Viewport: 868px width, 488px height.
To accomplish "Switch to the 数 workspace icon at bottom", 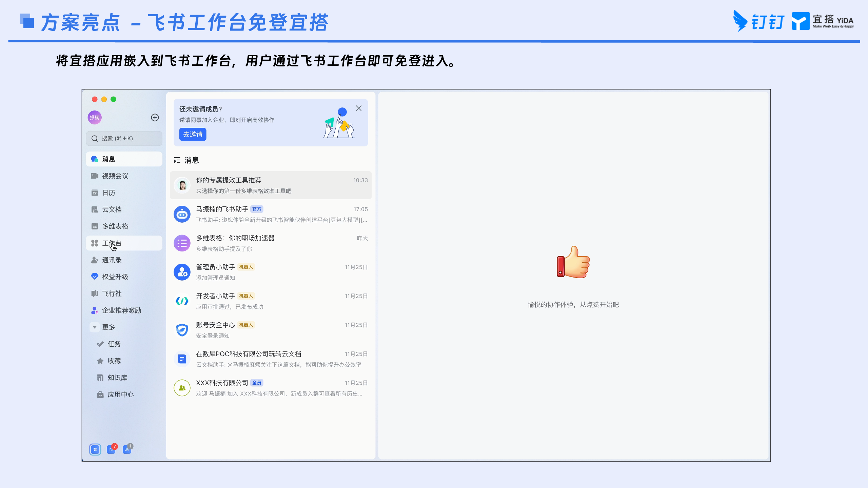I will (95, 449).
